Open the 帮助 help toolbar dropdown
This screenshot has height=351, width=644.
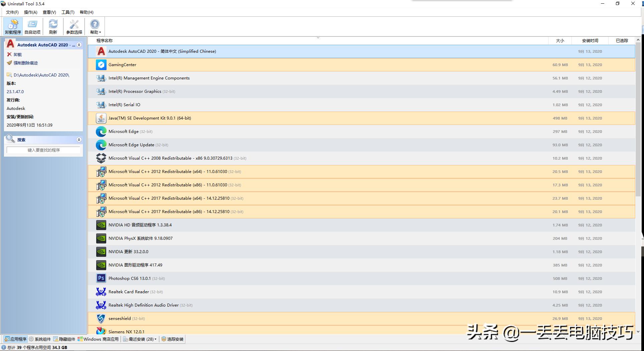coord(95,26)
